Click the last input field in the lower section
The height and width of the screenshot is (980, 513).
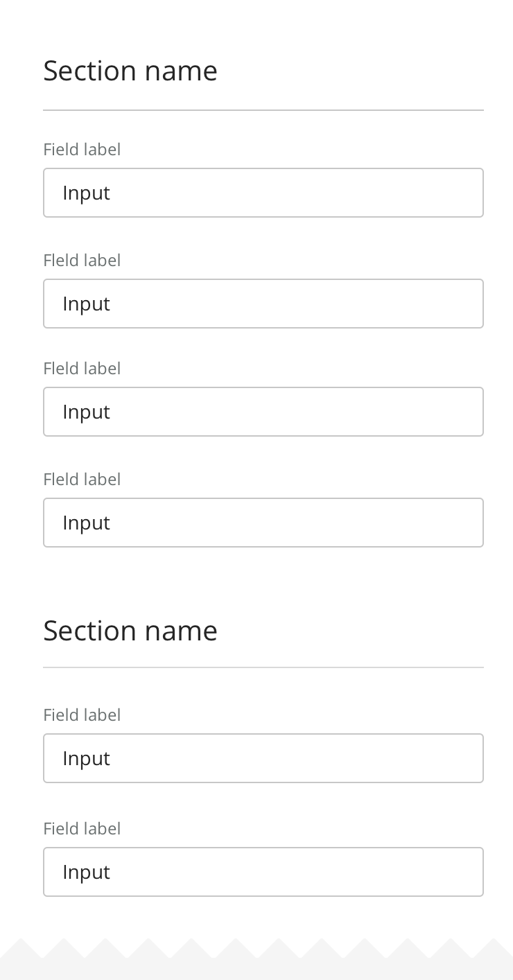point(263,872)
